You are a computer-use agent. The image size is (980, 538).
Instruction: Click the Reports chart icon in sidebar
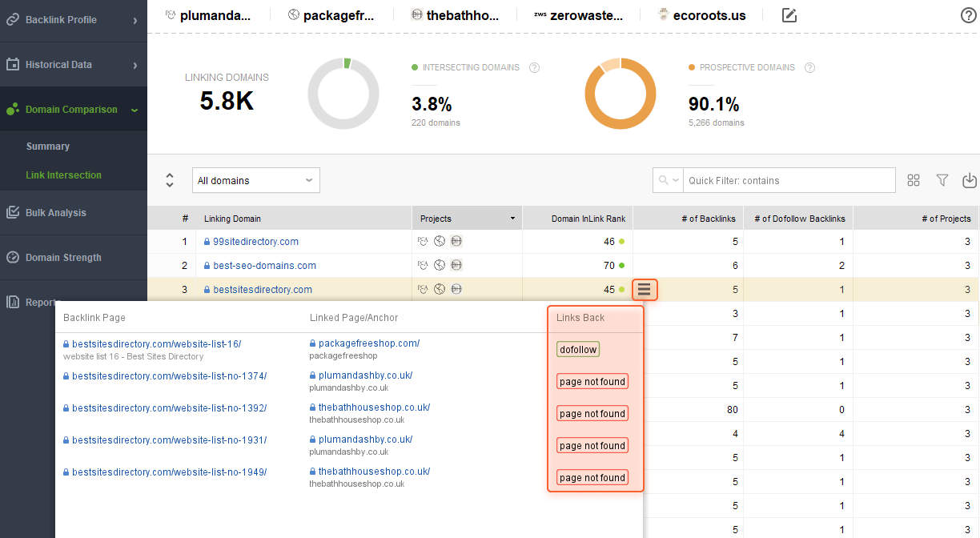(x=13, y=303)
